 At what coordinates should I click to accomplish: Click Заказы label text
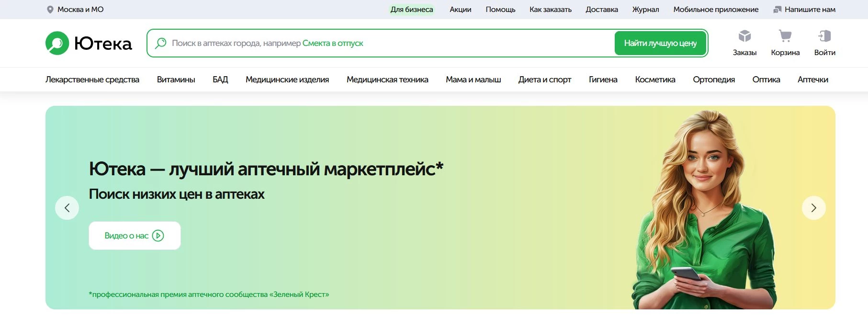[744, 53]
